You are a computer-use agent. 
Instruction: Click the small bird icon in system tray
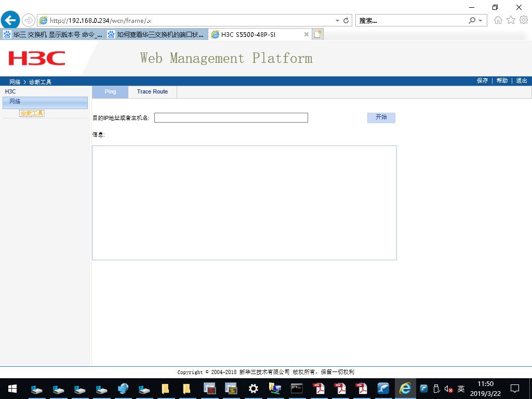point(424,389)
